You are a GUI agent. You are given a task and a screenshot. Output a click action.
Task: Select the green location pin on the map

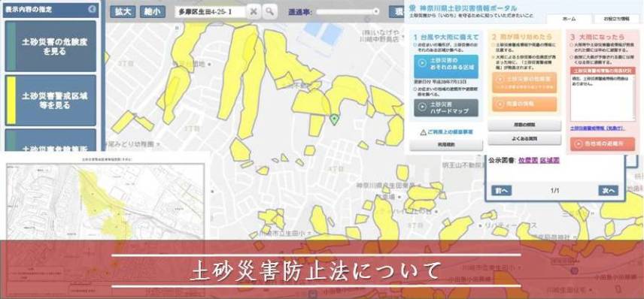coord(334,119)
